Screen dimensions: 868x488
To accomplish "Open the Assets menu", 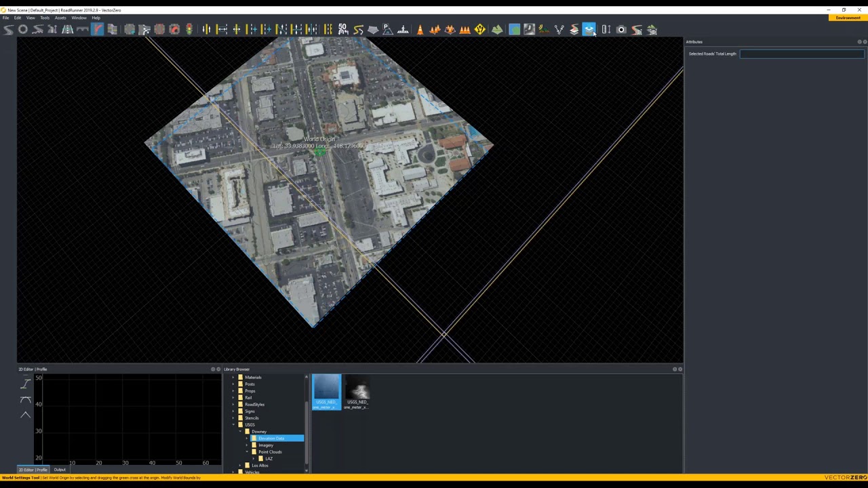I will [60, 18].
